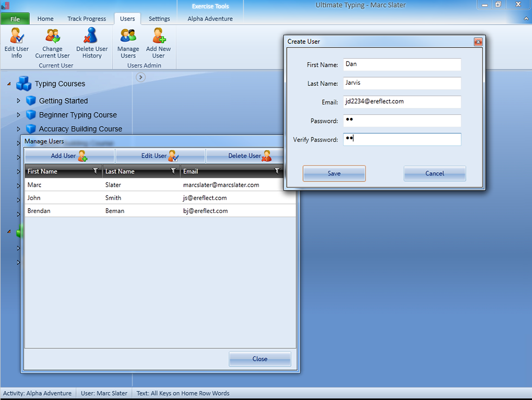Open Manage Users from the ribbon
The width and height of the screenshot is (532, 400).
[x=128, y=37]
